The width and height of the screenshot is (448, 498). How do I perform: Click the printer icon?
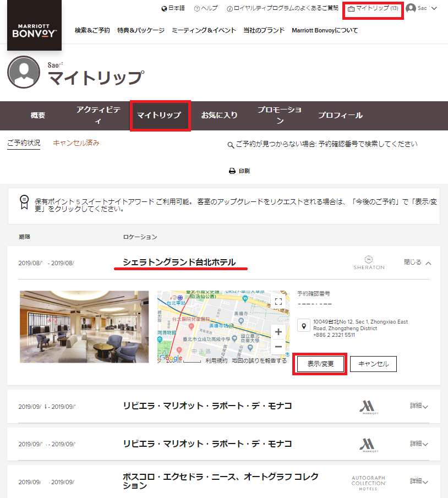click(x=232, y=171)
